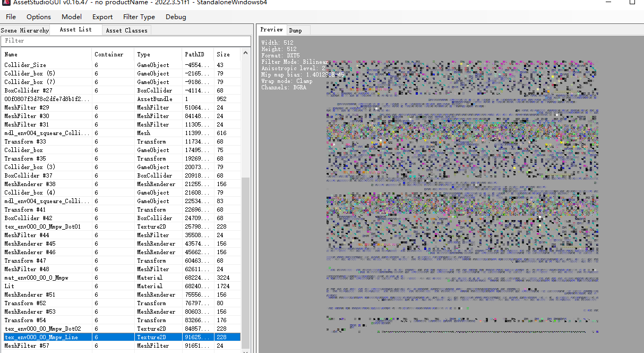
Task: Sort assets by Type column header
Action: pyautogui.click(x=158, y=54)
